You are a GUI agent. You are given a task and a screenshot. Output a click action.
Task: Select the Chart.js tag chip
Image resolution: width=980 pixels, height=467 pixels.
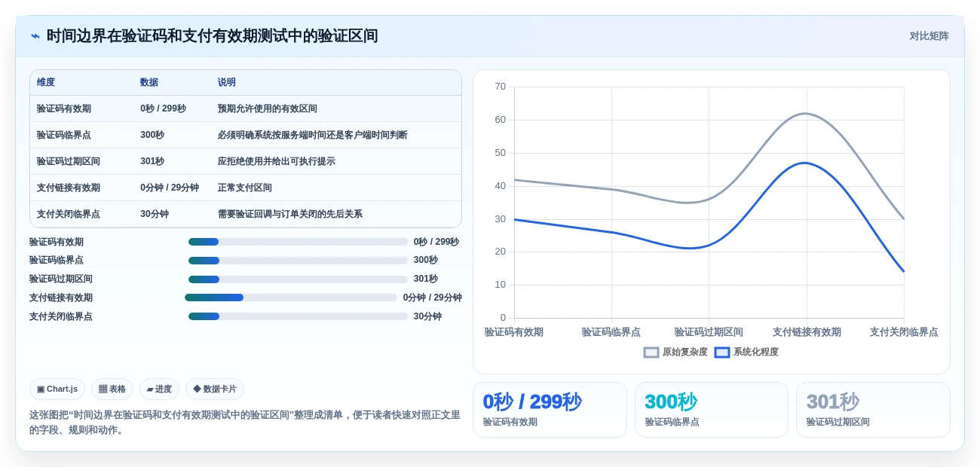point(57,389)
